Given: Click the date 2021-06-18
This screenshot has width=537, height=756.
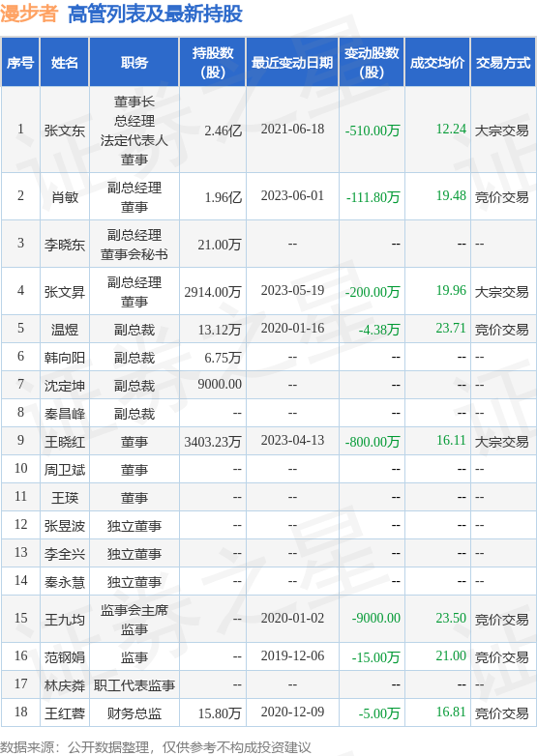Looking at the screenshot, I should pos(292,130).
